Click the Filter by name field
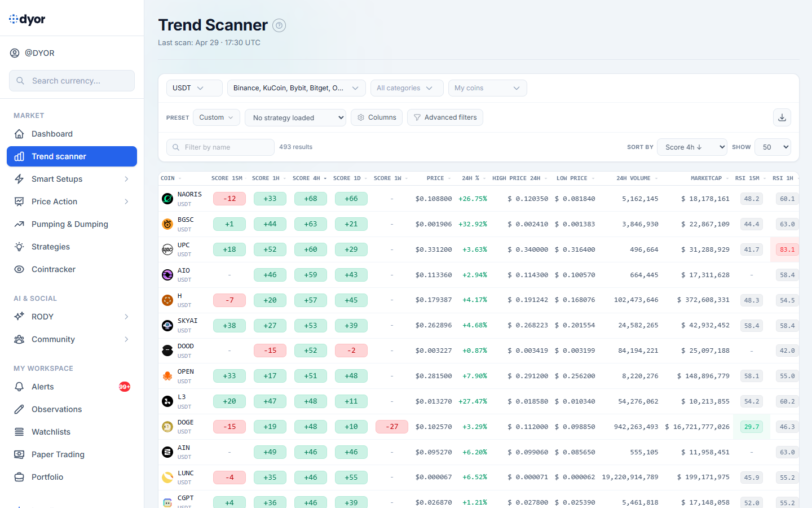Viewport: 812px width, 508px height. tap(226, 147)
